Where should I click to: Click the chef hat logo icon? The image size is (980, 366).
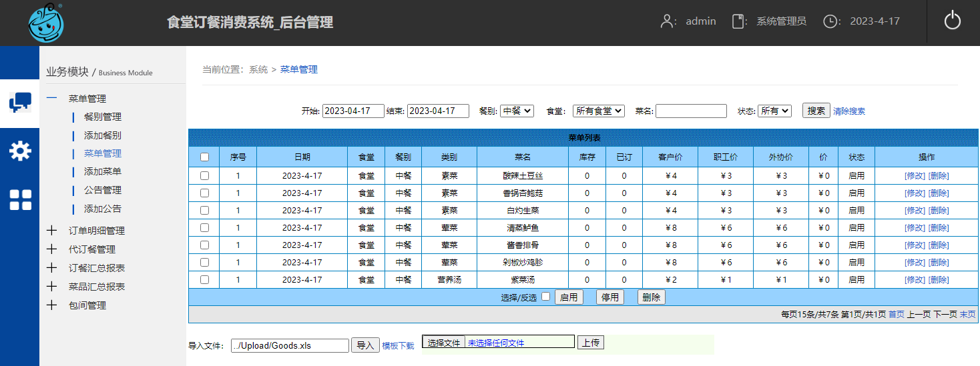pos(46,23)
